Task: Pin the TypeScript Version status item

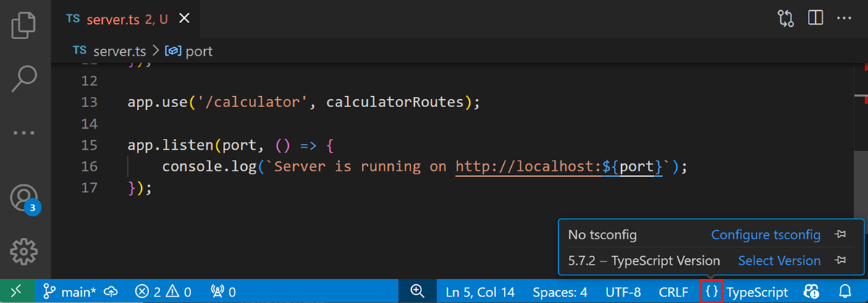Action: (x=840, y=260)
